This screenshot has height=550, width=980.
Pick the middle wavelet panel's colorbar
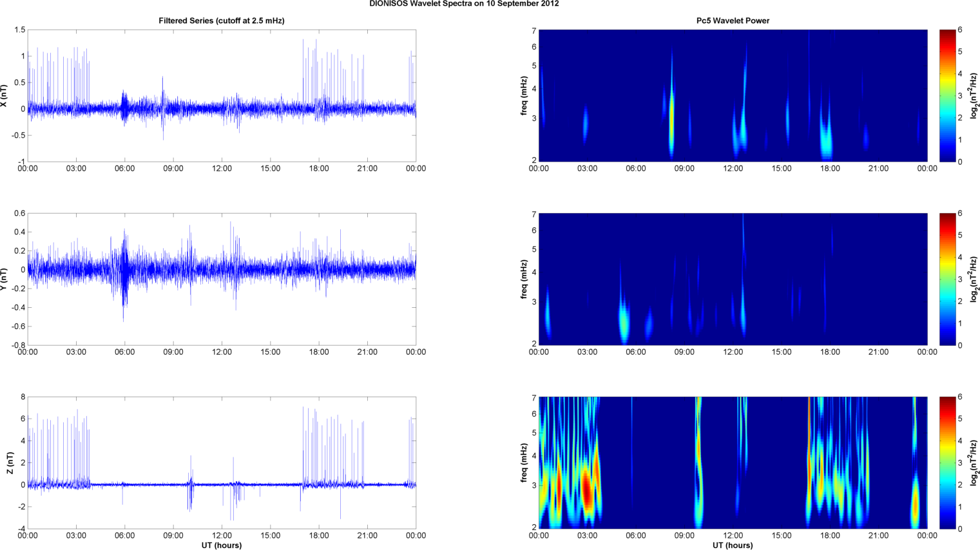(x=947, y=279)
